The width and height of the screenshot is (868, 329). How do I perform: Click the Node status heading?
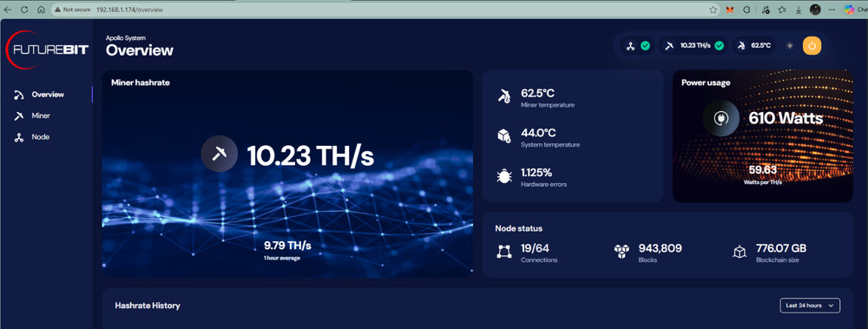point(518,228)
